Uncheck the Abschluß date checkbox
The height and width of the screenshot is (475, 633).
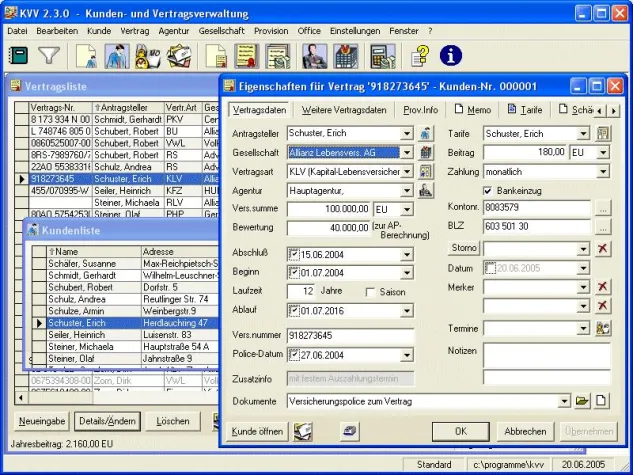click(294, 253)
